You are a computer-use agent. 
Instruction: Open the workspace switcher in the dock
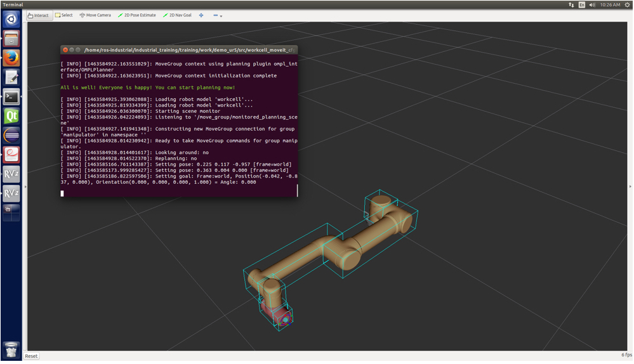(x=11, y=213)
